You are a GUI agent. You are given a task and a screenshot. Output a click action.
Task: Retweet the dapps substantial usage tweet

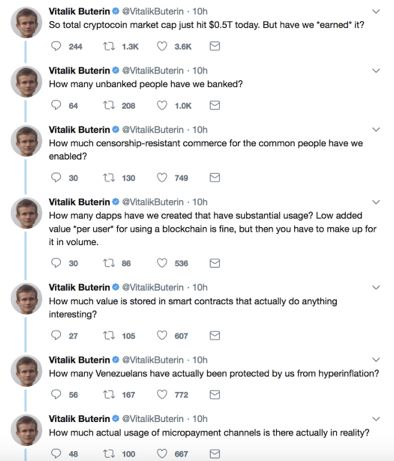(108, 263)
